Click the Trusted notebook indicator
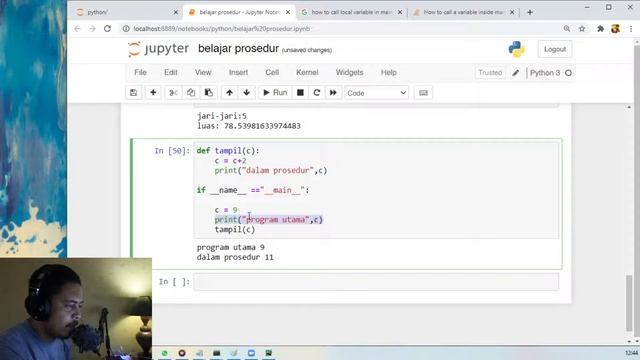 click(490, 73)
